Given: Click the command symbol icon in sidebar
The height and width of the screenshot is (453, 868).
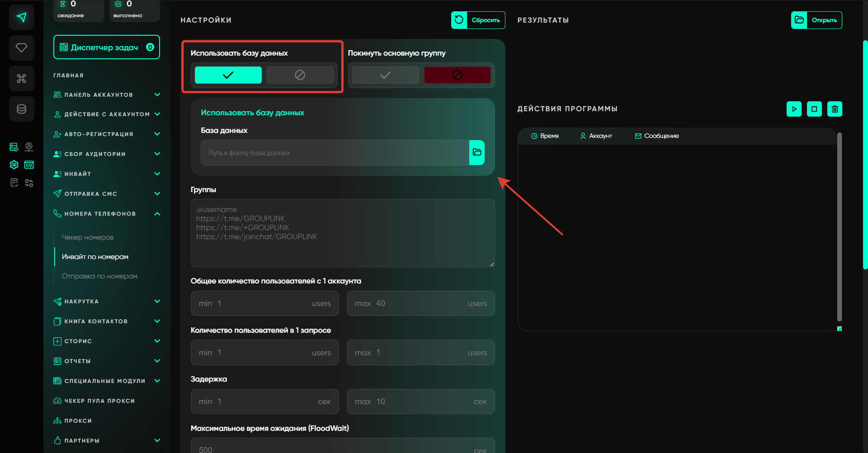Looking at the screenshot, I should click(x=21, y=79).
